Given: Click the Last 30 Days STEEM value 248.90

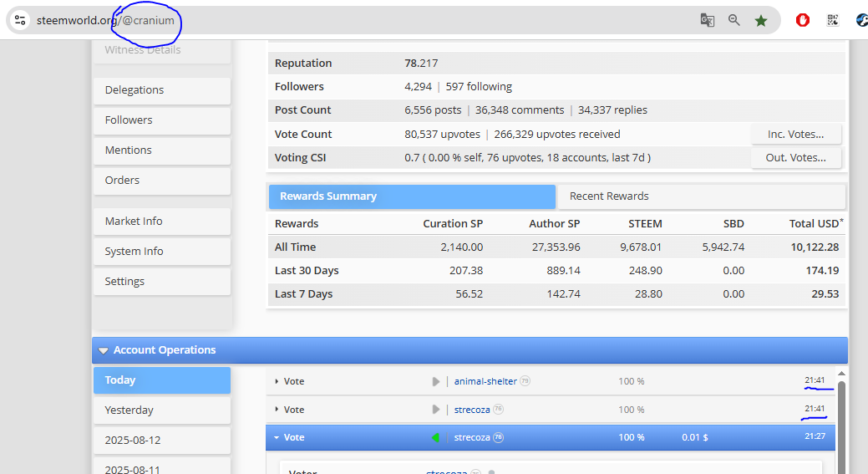Looking at the screenshot, I should click(646, 271).
